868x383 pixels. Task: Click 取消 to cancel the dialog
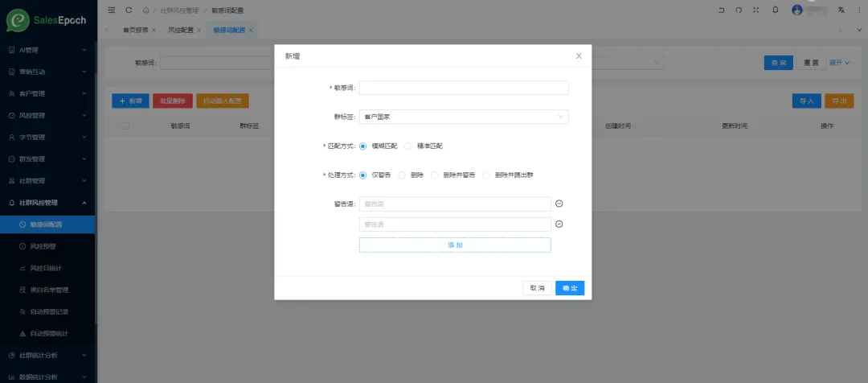pos(537,288)
